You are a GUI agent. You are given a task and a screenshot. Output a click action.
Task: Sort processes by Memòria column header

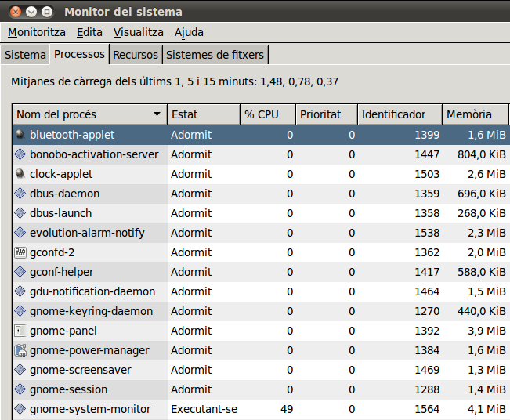pos(473,114)
